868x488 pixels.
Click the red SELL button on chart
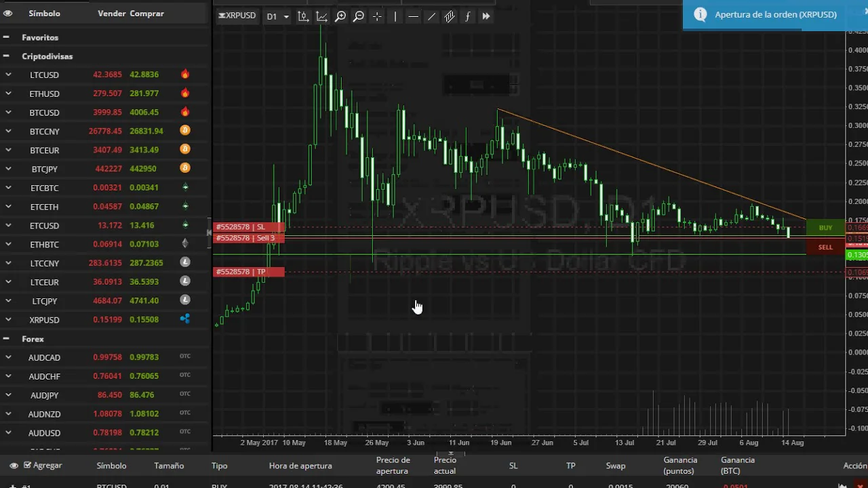[x=825, y=247]
